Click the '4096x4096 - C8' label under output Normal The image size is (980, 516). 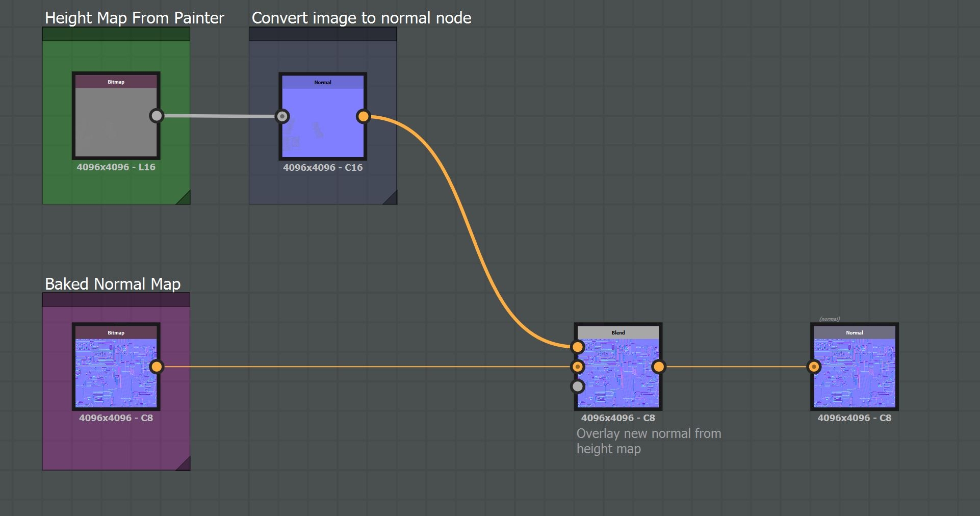855,418
